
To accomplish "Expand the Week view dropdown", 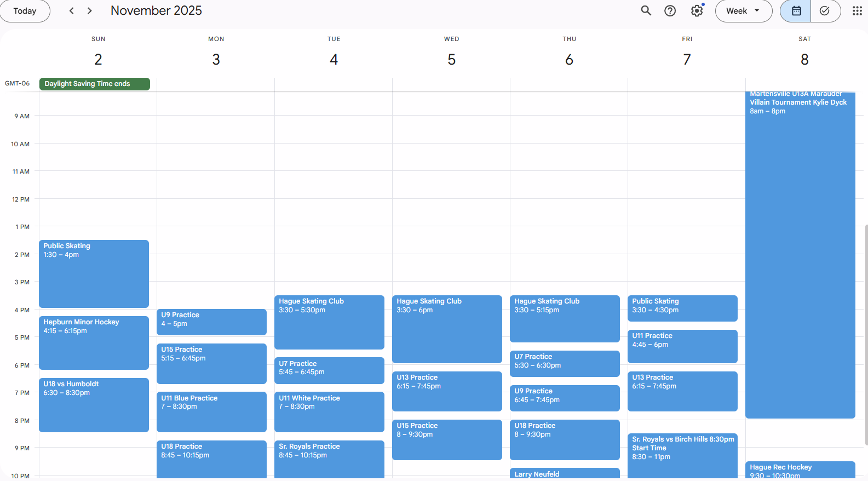I will [743, 11].
